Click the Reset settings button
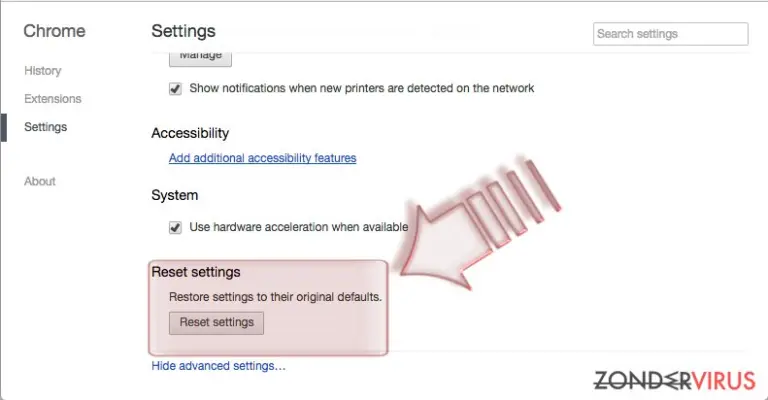The image size is (768, 400). (216, 323)
